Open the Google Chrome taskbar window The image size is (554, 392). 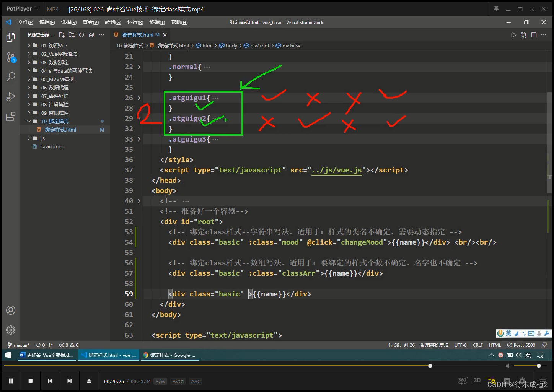coord(169,355)
